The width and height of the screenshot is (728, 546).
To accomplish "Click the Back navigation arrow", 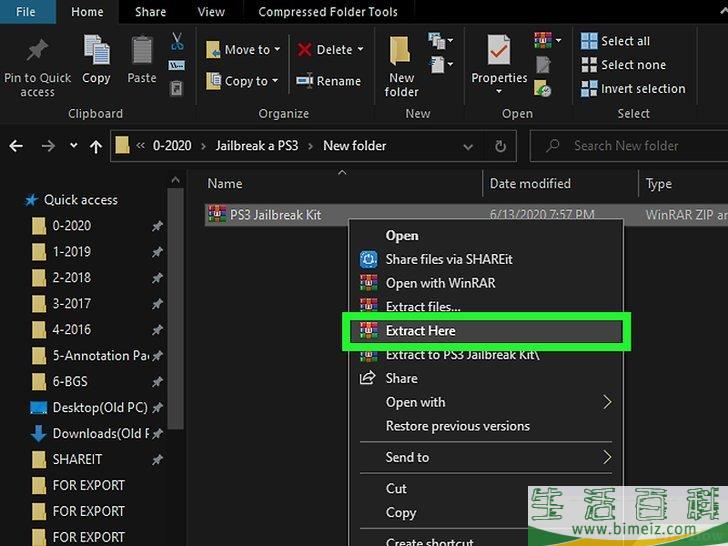I will point(16,146).
